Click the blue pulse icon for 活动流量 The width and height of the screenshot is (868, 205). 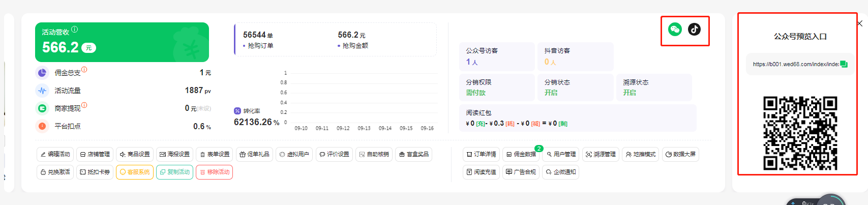coord(42,91)
